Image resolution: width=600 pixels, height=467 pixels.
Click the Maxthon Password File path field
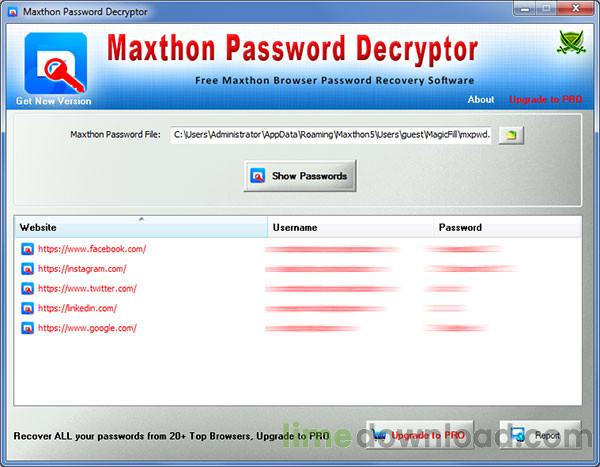click(x=331, y=135)
